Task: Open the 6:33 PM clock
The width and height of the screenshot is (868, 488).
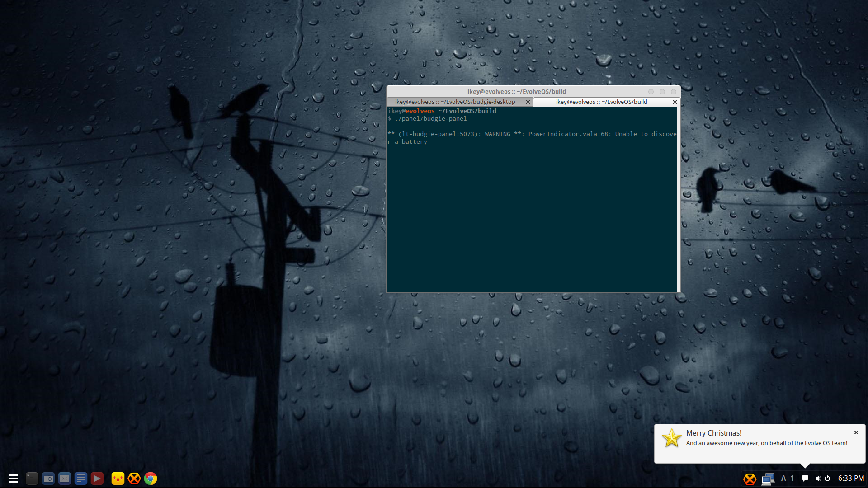Action: (851, 478)
